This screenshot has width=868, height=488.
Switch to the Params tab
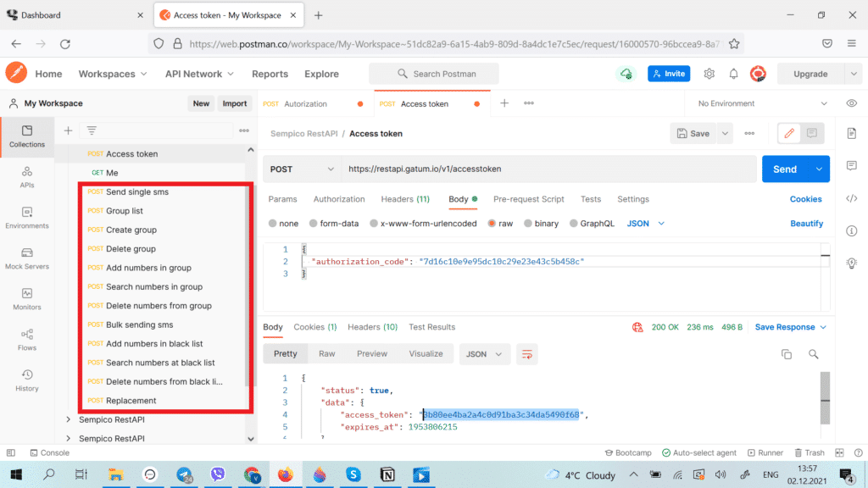coord(282,199)
